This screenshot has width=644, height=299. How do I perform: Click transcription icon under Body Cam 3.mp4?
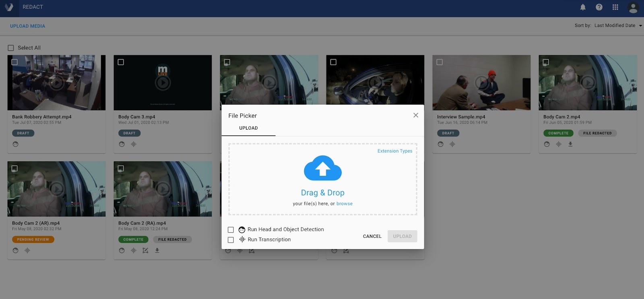coord(134,144)
